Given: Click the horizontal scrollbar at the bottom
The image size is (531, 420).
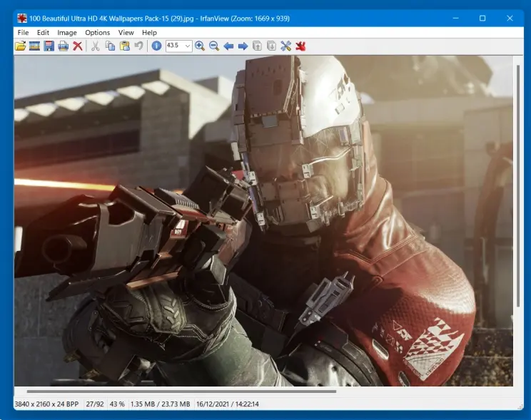Looking at the screenshot, I should click(x=181, y=391).
